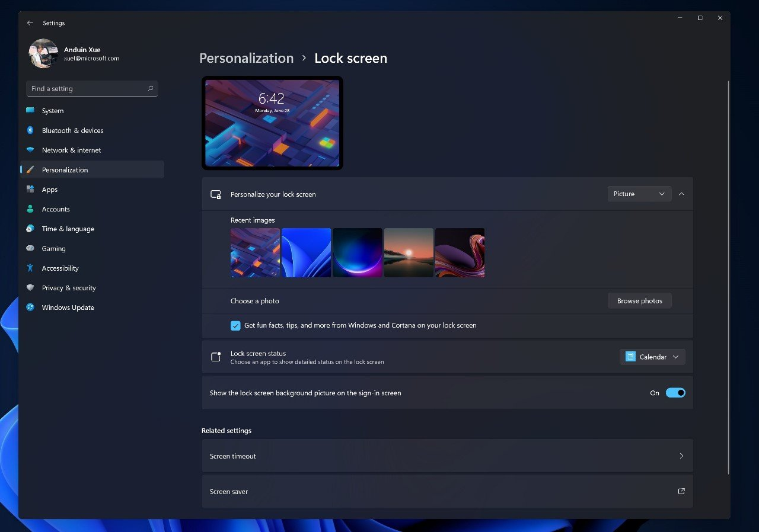Click the Windows Update sync icon
Image resolution: width=759 pixels, height=532 pixels.
click(x=30, y=307)
